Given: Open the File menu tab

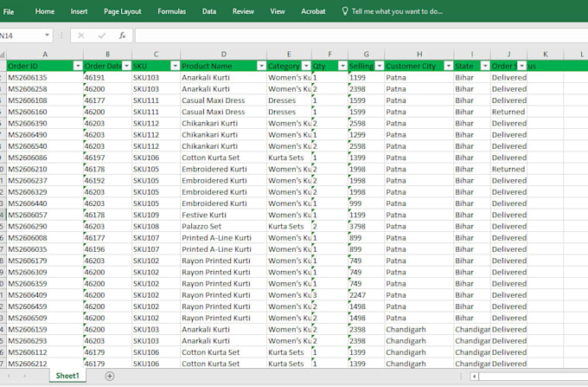Looking at the screenshot, I should click(x=9, y=11).
